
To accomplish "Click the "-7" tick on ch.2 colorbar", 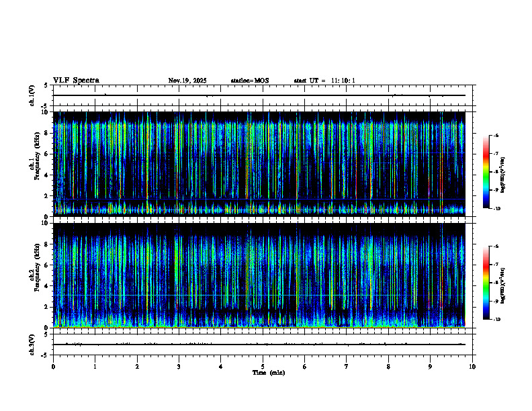I will pos(496,265).
